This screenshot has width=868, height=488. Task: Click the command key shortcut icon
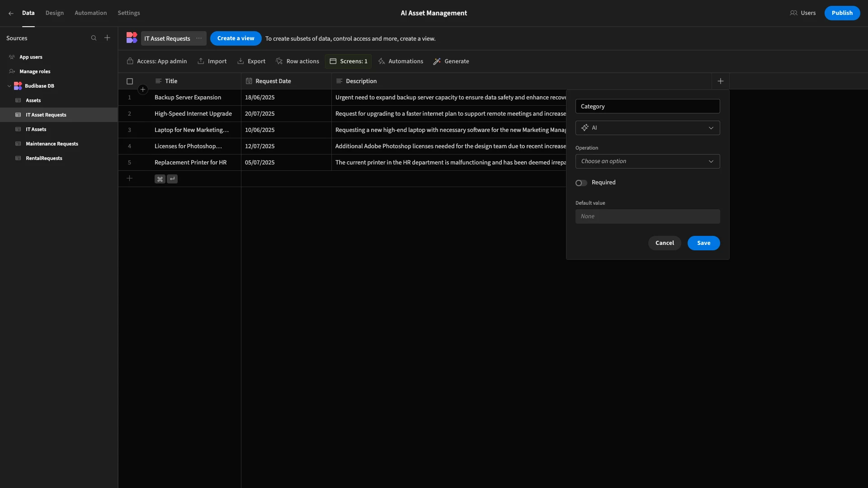(160, 179)
